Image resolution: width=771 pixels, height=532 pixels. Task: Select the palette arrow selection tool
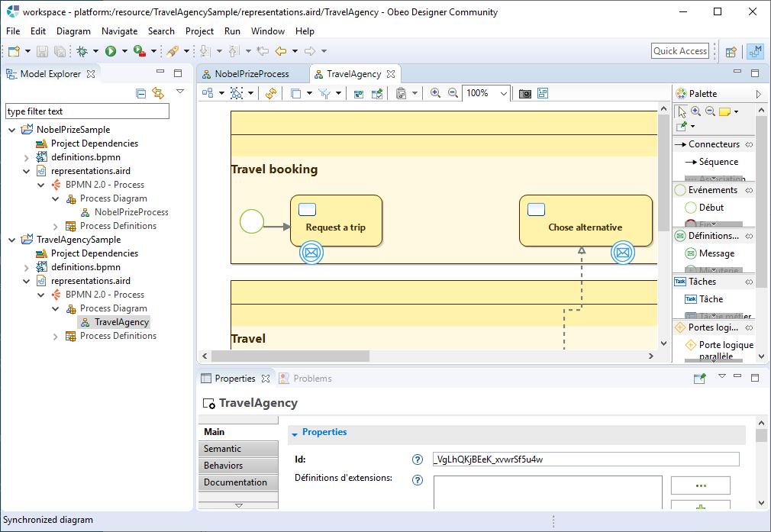click(682, 112)
